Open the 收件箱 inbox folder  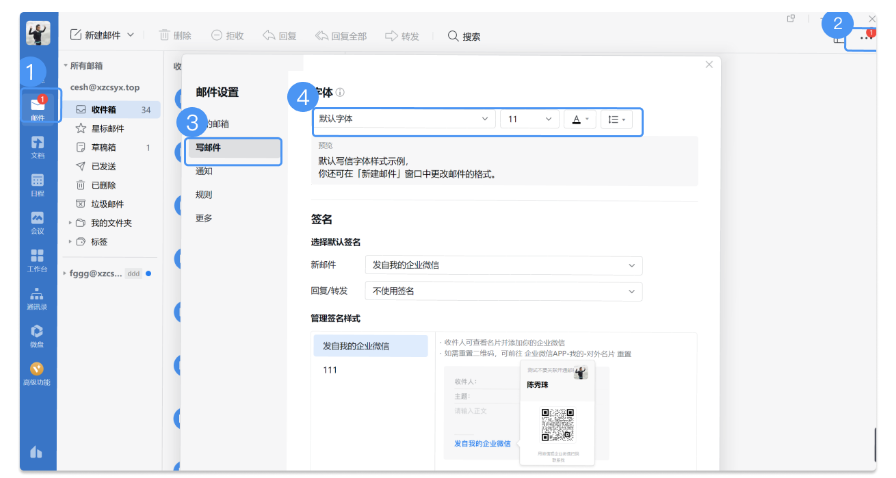pos(105,109)
